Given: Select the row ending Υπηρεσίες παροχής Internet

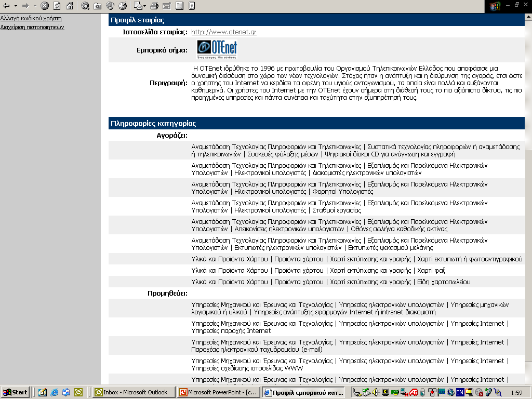Looking at the screenshot, I should (x=316, y=327).
